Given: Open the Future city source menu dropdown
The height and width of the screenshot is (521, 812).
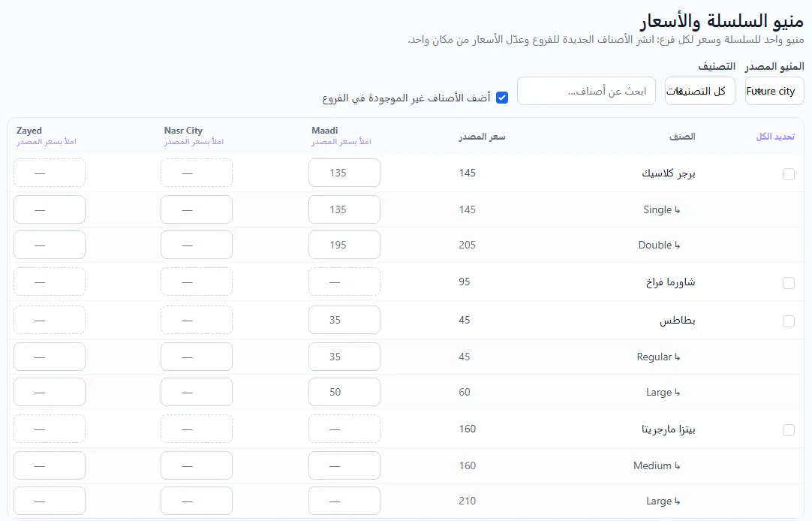Looking at the screenshot, I should pos(774,91).
